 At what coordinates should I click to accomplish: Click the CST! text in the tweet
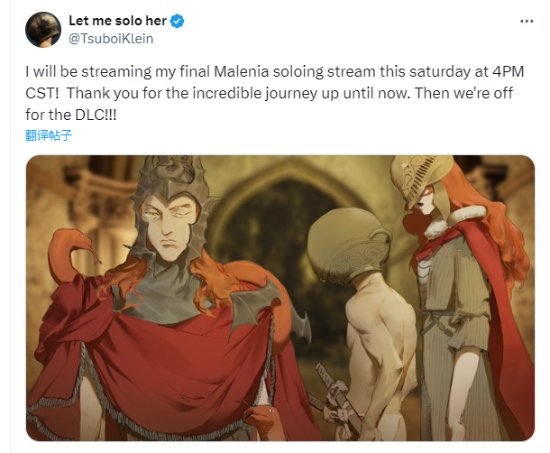42,93
